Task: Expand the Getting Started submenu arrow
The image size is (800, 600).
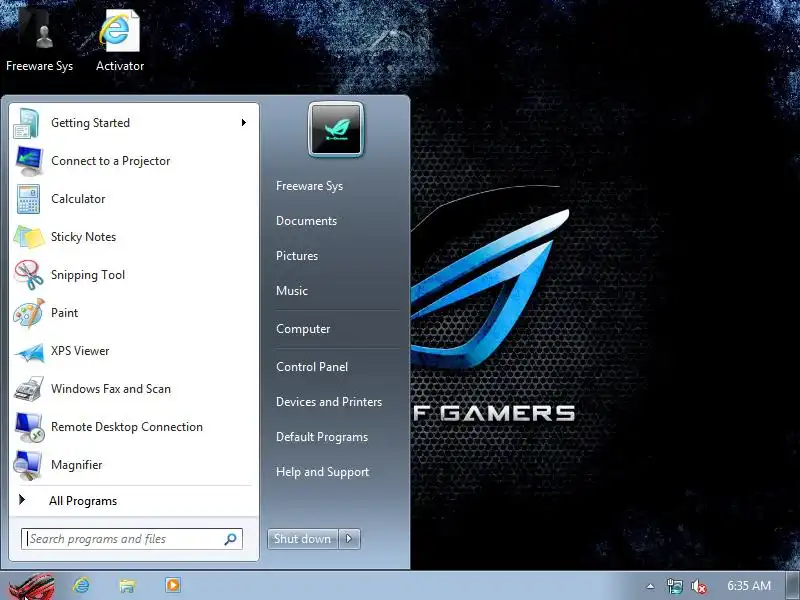Action: [x=244, y=122]
